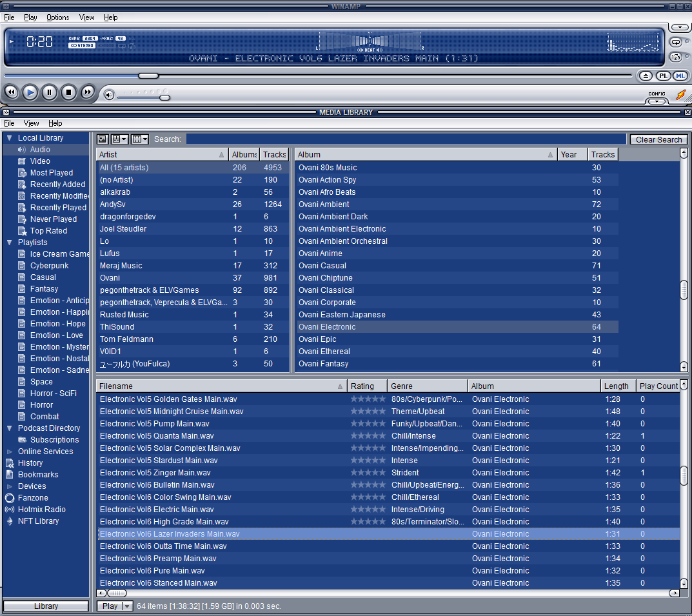Click the song seek bar handle
The width and height of the screenshot is (692, 616).
(148, 76)
